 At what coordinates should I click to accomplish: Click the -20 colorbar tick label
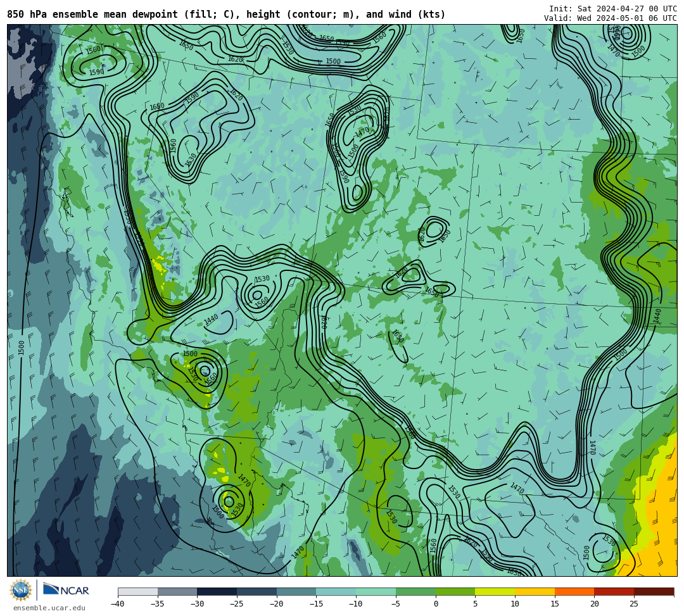[x=277, y=604]
